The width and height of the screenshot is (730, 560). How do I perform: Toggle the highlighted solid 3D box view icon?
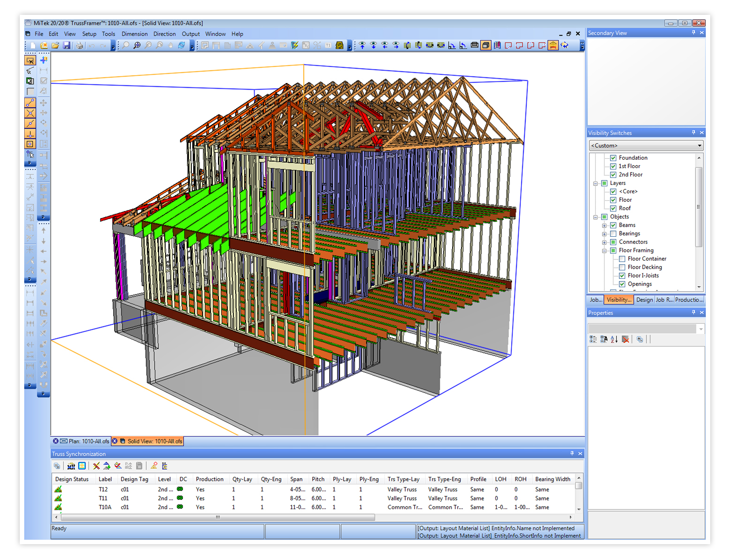pyautogui.click(x=486, y=45)
